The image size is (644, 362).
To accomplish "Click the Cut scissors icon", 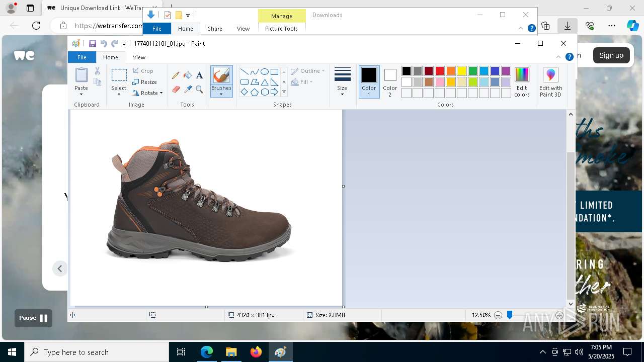I will coord(98,71).
